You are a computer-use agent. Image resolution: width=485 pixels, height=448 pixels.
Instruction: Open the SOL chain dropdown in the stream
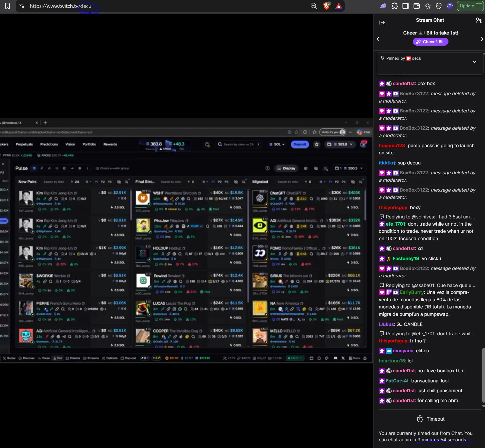(277, 144)
